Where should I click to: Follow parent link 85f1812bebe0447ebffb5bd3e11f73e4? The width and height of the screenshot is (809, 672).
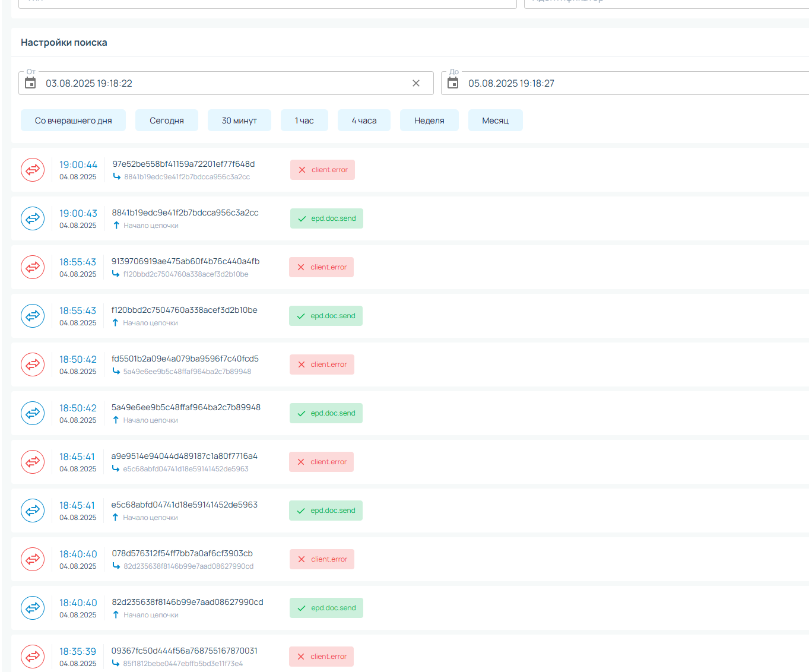(x=183, y=664)
